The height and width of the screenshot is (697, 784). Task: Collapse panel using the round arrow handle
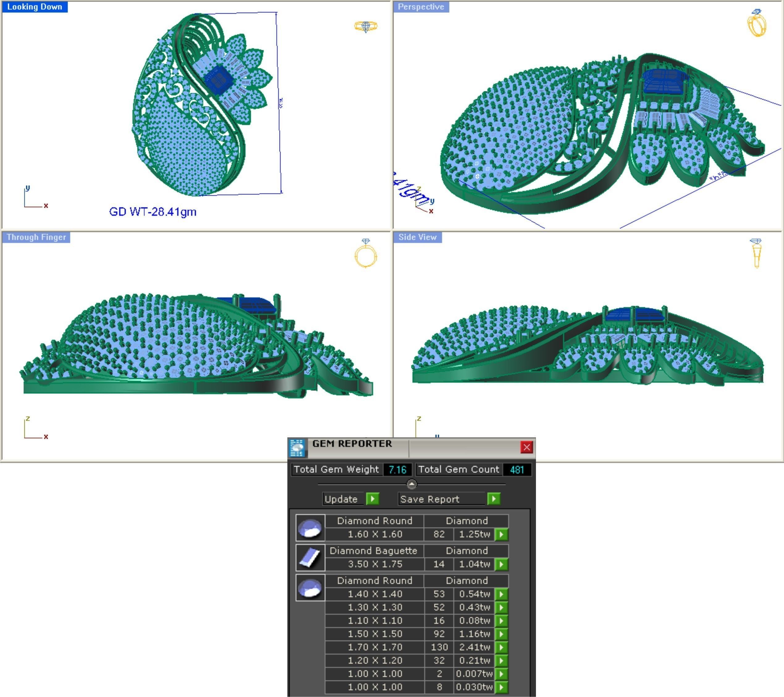411,484
